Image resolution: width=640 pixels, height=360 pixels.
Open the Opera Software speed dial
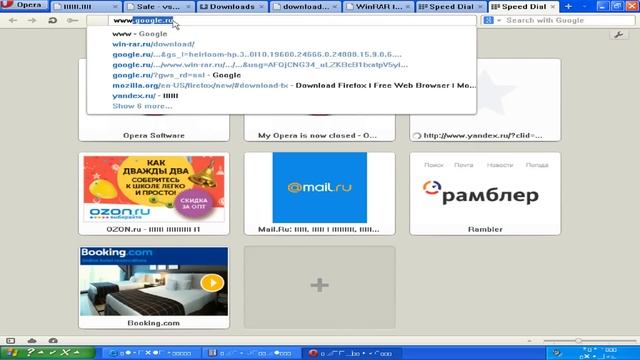click(154, 128)
